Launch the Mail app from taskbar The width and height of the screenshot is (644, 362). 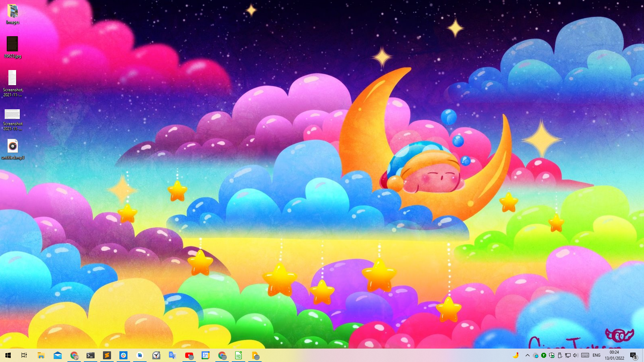[57, 355]
